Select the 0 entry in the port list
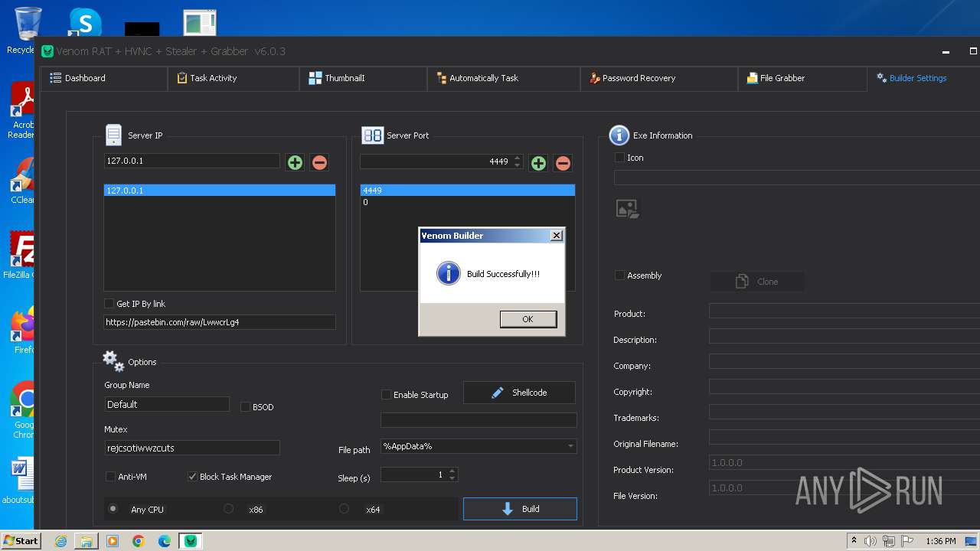Viewport: 980px width, 551px height. tap(468, 202)
